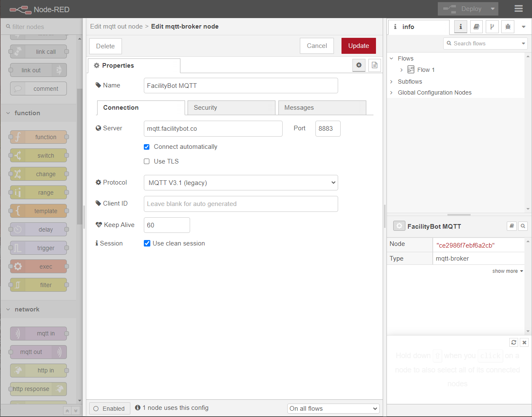Click the Port number field

328,129
